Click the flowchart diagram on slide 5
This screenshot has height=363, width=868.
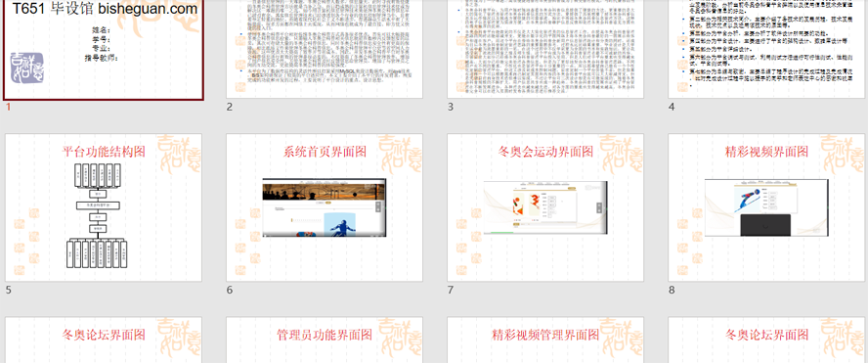98,215
